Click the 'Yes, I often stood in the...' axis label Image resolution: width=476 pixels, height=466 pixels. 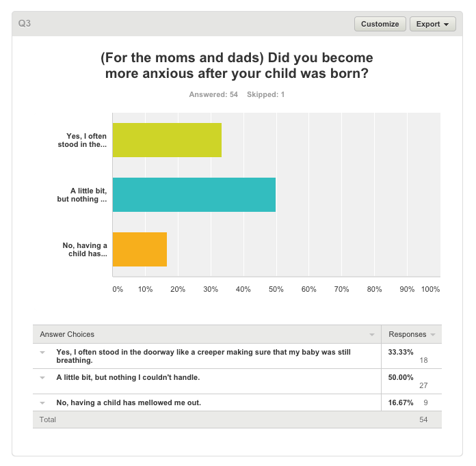coord(82,140)
